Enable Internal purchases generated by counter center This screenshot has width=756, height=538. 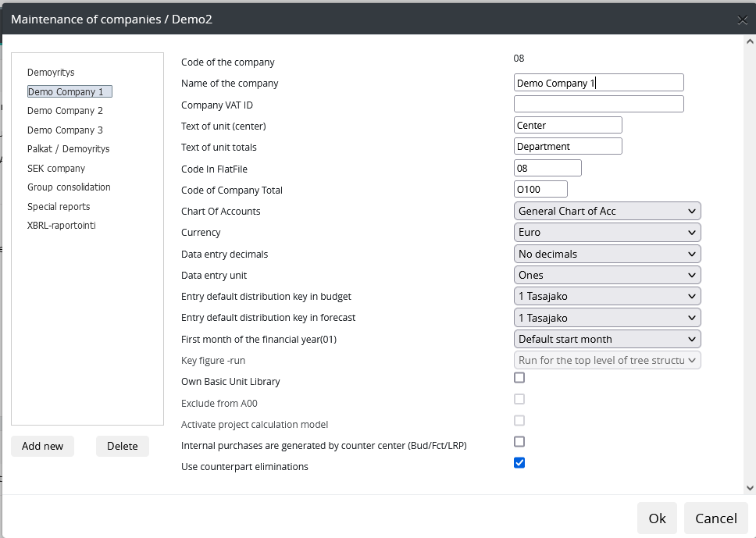coord(519,442)
